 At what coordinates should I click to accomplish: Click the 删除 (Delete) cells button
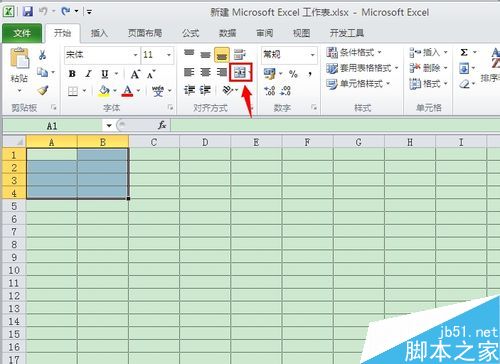[428, 68]
